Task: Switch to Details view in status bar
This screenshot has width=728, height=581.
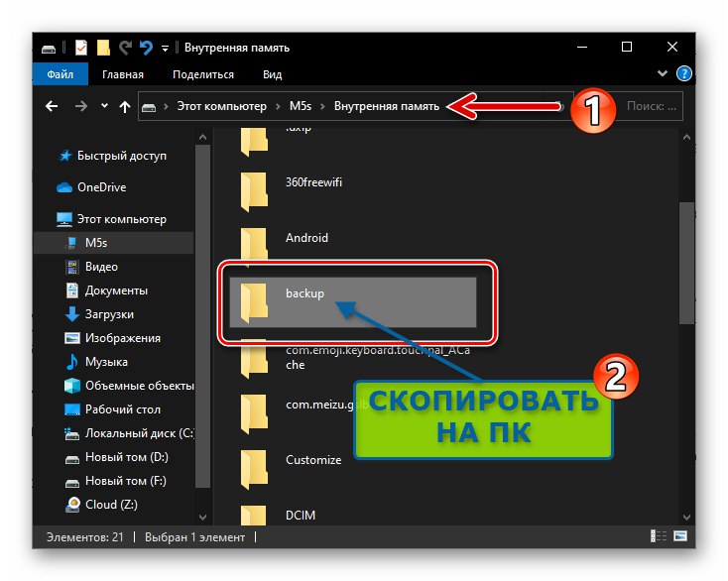Action: [x=659, y=536]
